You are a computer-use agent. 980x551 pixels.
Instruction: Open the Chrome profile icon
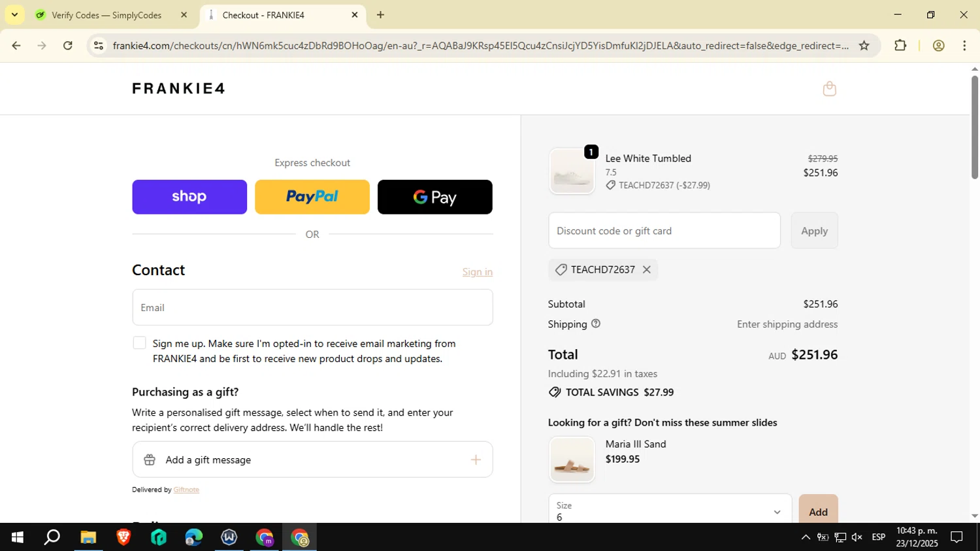[938, 45]
